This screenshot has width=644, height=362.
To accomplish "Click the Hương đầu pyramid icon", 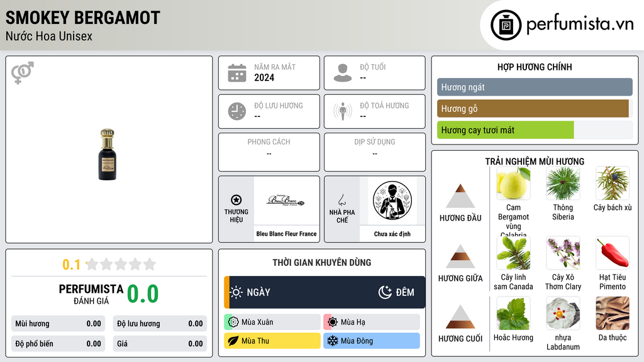I will click(460, 196).
